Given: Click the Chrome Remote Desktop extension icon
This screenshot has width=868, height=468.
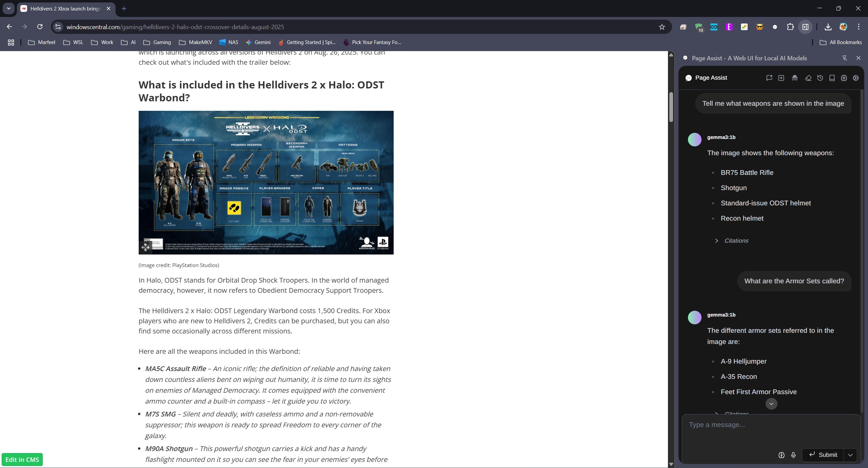Looking at the screenshot, I should (683, 27).
